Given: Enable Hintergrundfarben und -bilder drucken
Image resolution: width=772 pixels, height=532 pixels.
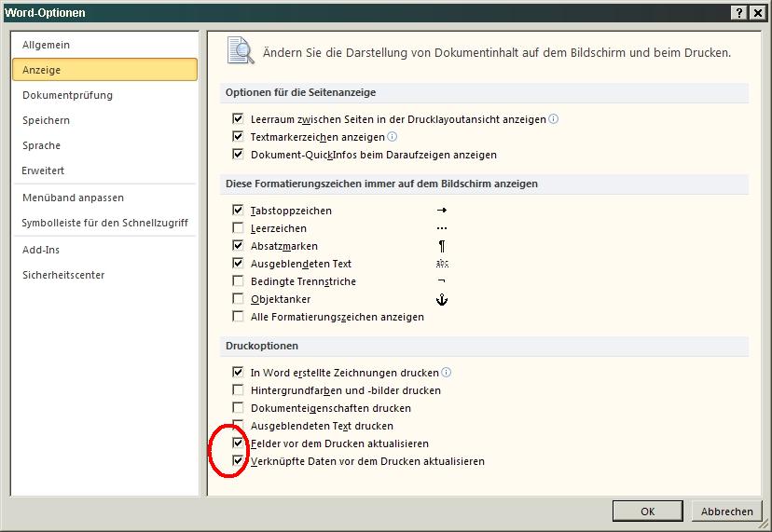Looking at the screenshot, I should tap(239, 390).
